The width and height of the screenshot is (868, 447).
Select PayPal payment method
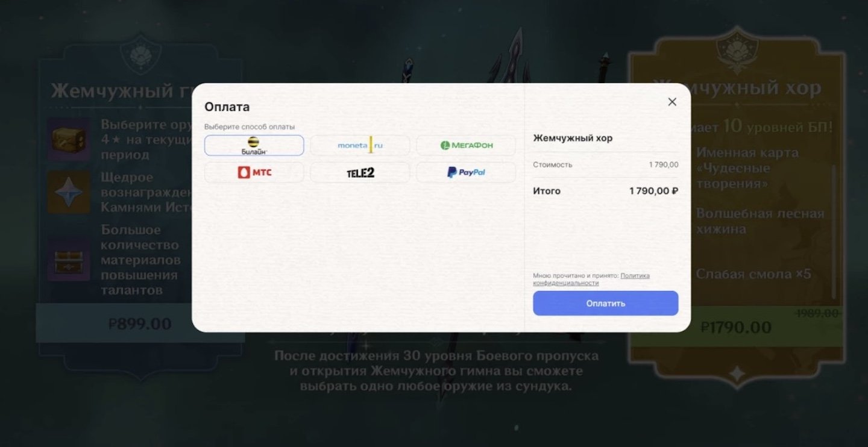click(x=466, y=172)
